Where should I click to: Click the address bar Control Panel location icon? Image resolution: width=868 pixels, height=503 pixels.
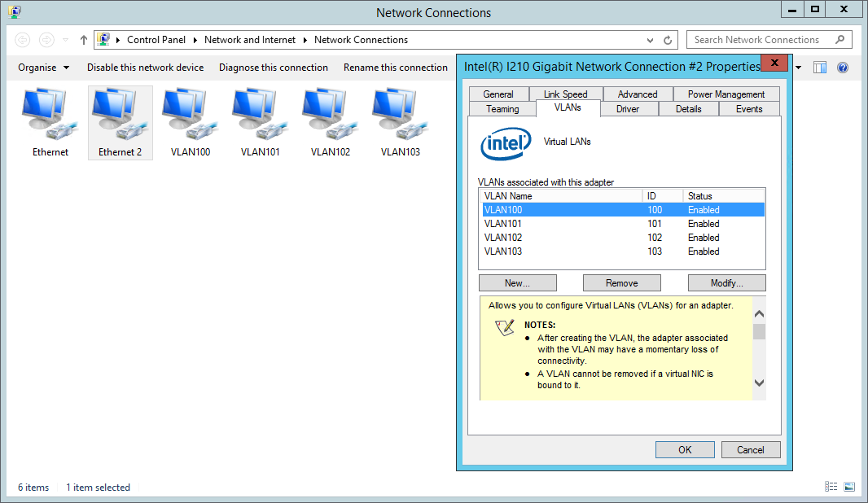[x=103, y=39]
